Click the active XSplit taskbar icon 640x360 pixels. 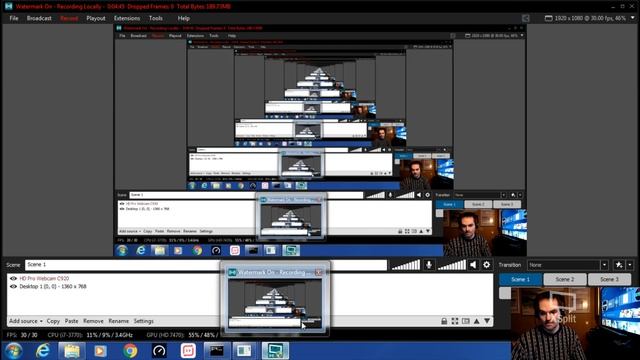tap(275, 351)
